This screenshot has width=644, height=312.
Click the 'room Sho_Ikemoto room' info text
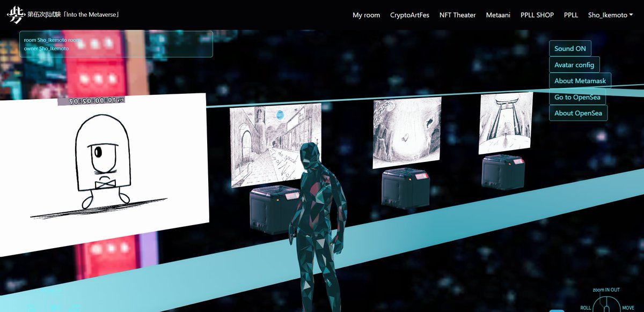pyautogui.click(x=52, y=40)
